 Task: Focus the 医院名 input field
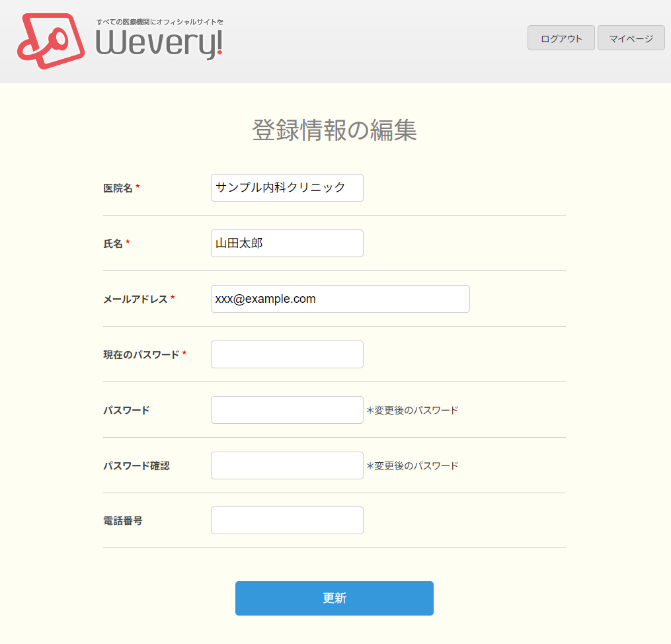point(287,187)
